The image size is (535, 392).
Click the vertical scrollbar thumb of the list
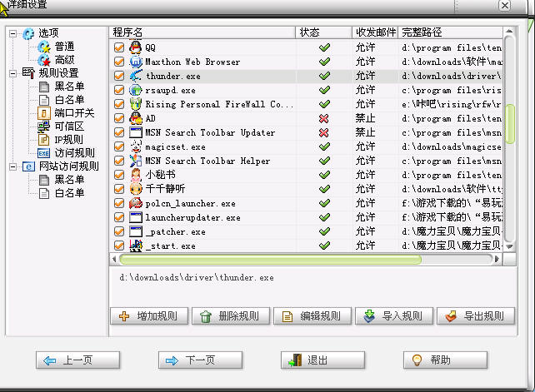510,124
